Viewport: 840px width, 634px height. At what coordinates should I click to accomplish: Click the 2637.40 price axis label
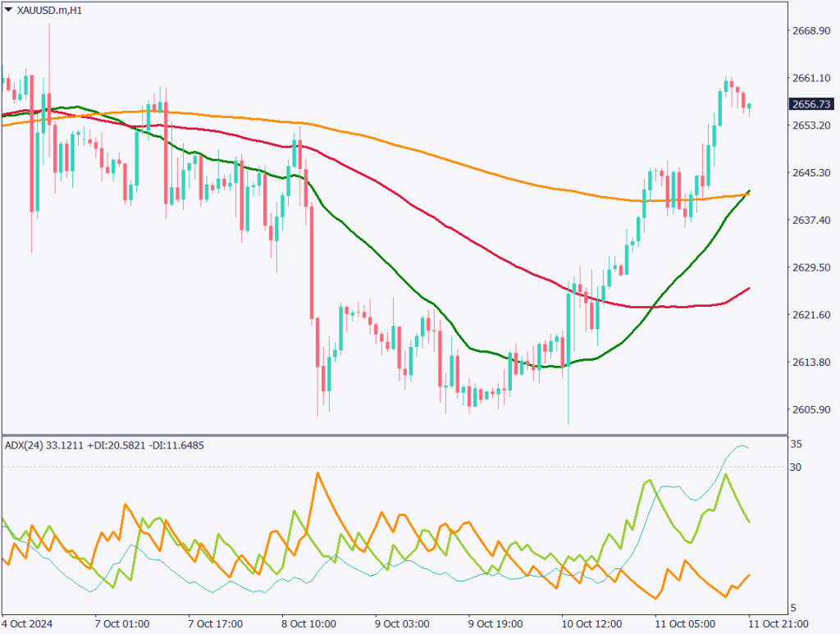810,221
